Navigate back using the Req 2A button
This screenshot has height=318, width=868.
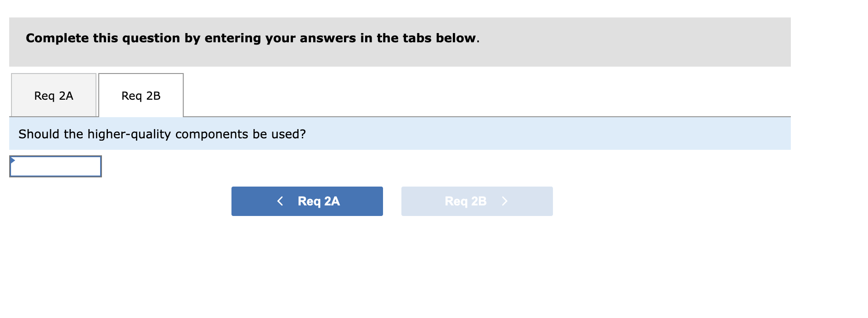tap(307, 201)
